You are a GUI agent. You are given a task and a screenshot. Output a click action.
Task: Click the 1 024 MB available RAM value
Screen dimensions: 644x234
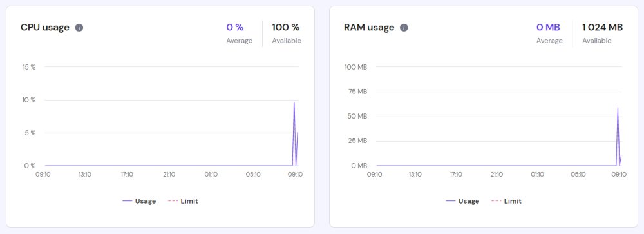point(603,28)
